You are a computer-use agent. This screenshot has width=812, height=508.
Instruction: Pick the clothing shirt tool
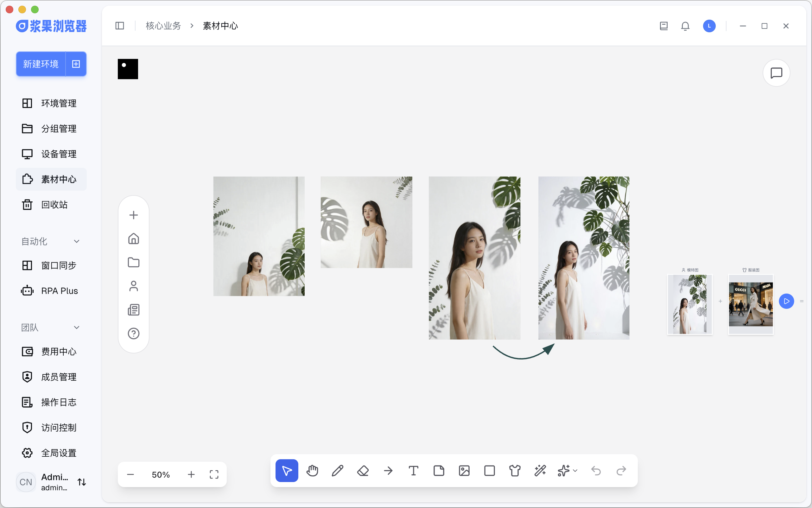[515, 471]
